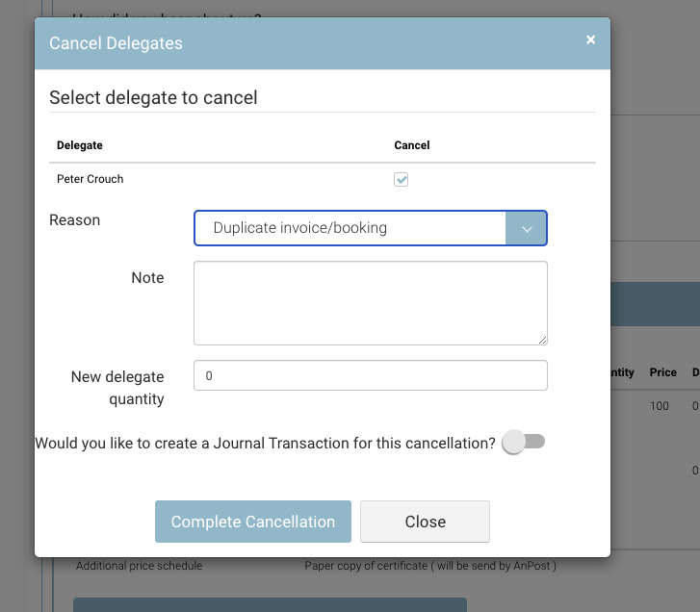The width and height of the screenshot is (700, 612).
Task: Grab the Note textarea resize handle
Action: (x=542, y=341)
